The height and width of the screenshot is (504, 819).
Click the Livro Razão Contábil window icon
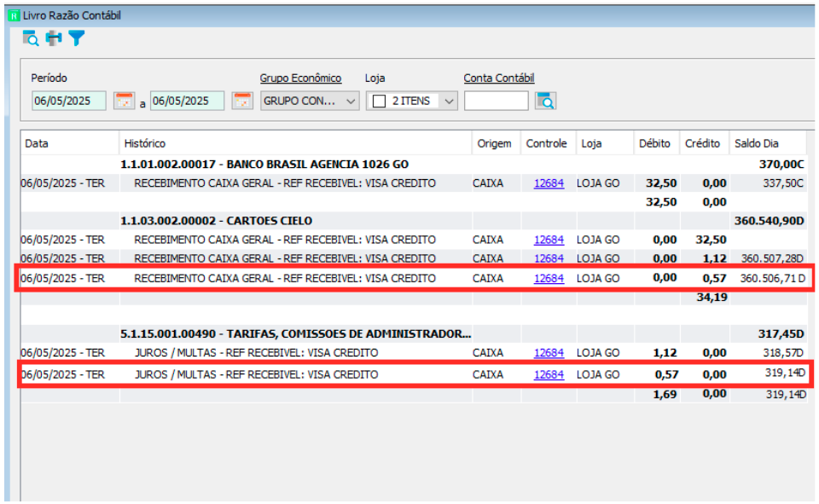click(15, 15)
